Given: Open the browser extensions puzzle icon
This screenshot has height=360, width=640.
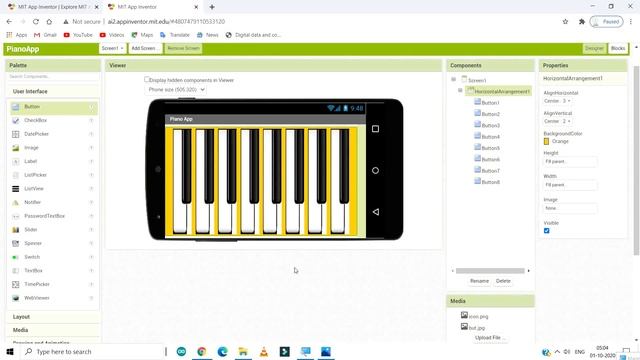Looking at the screenshot, I should [x=582, y=22].
